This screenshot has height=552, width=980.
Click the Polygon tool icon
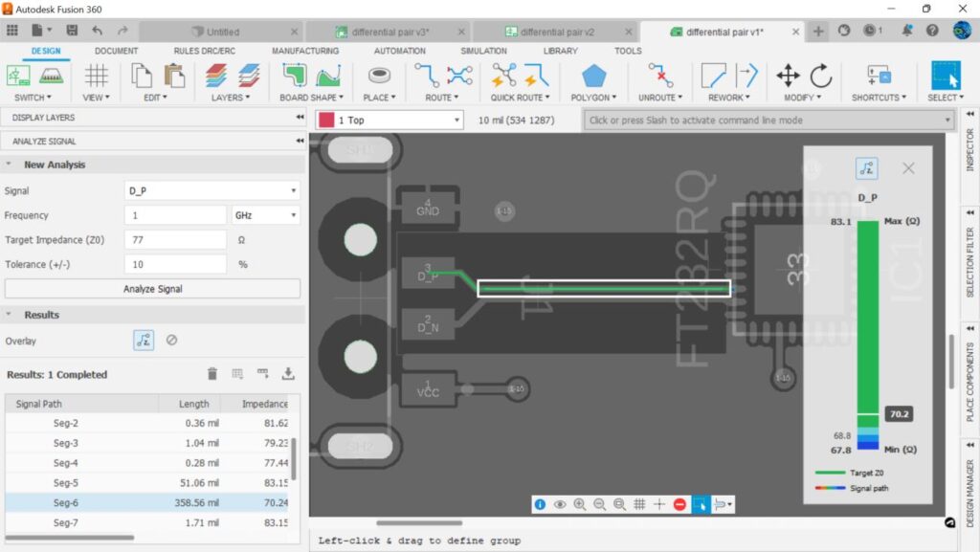click(x=593, y=76)
